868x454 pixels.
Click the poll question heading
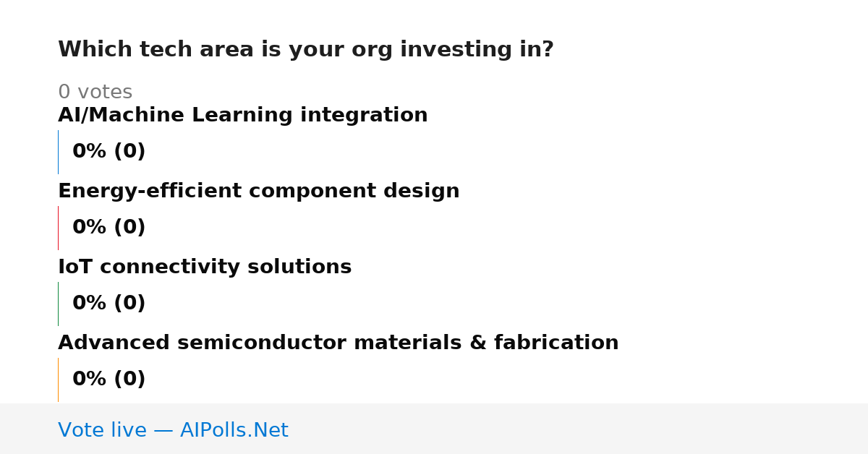click(x=306, y=50)
